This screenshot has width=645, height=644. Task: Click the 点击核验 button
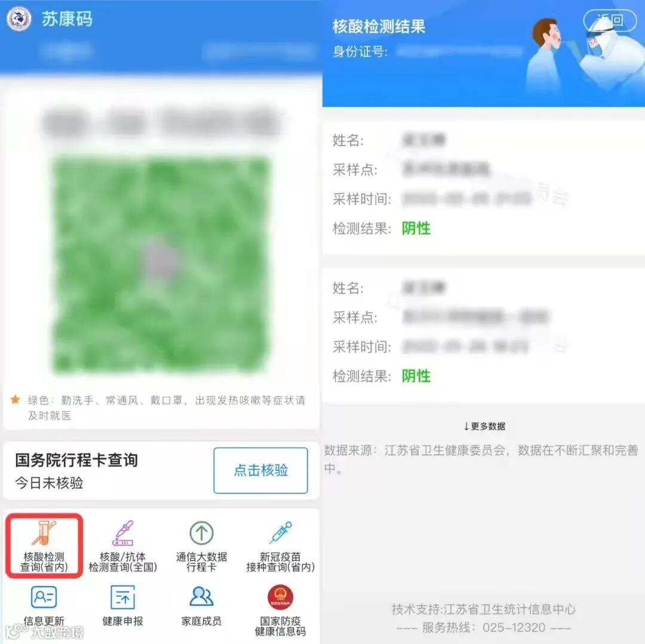tap(261, 470)
